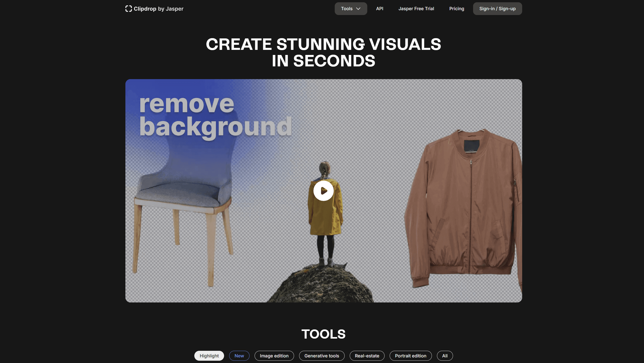Click the Sign-in / Sign-up button

[x=497, y=9]
